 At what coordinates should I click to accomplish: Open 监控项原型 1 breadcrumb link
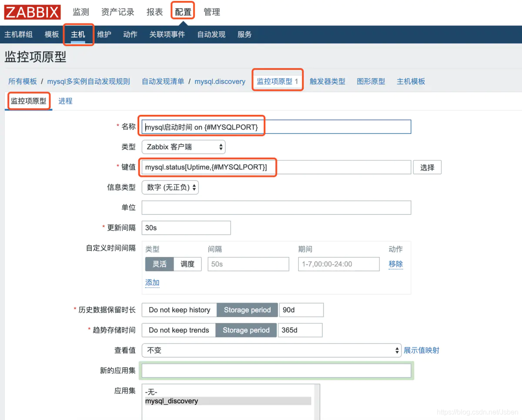(x=278, y=81)
